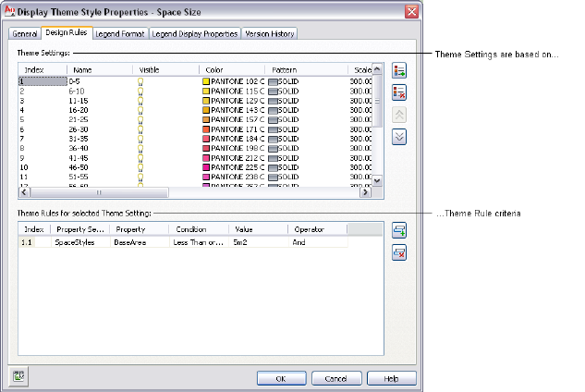Click the theme list scroll up arrow
The image size is (585, 392).
click(x=377, y=69)
